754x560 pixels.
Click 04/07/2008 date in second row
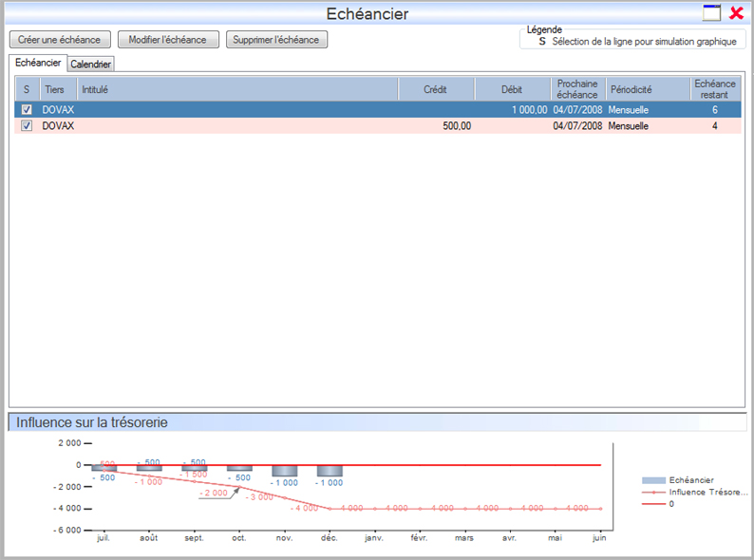point(577,126)
